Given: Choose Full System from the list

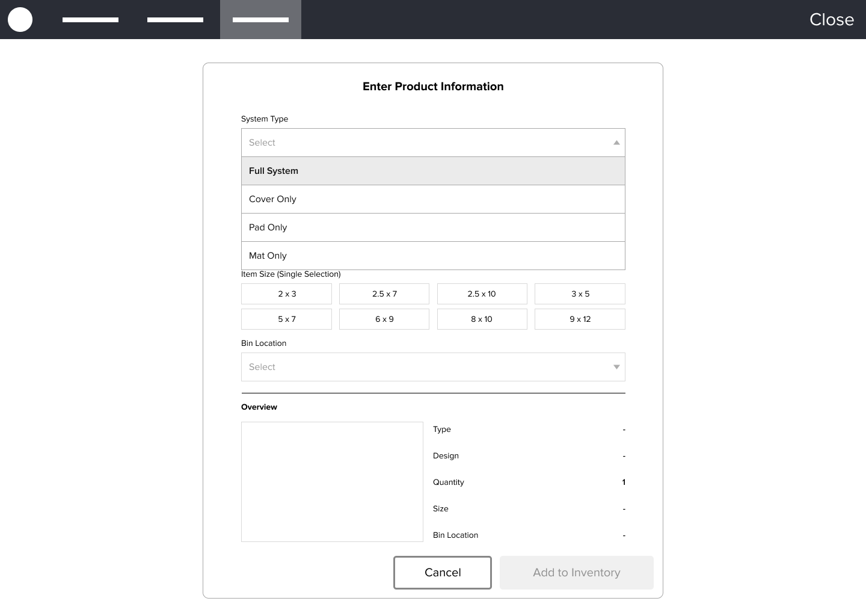Looking at the screenshot, I should coord(433,171).
